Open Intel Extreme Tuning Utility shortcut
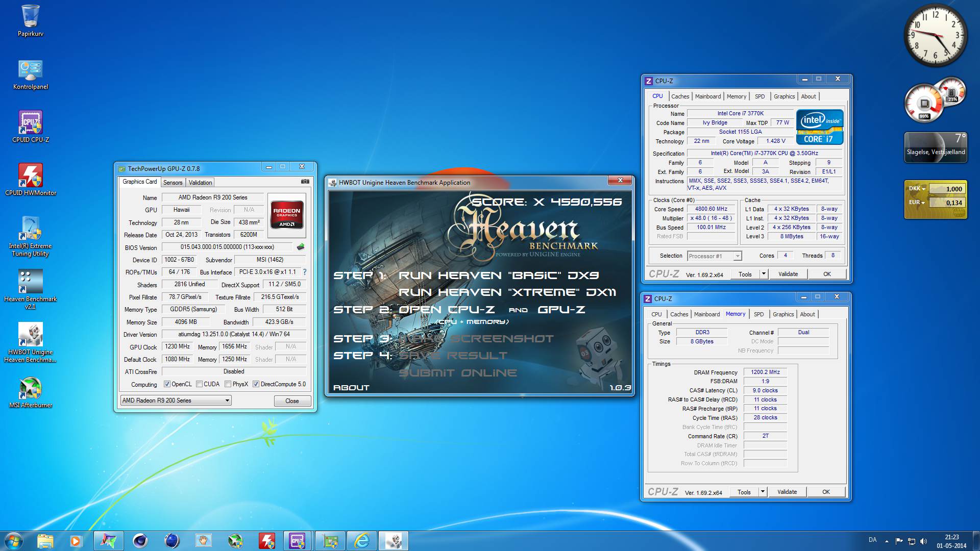Screen dimensions: 980x551 pyautogui.click(x=31, y=236)
